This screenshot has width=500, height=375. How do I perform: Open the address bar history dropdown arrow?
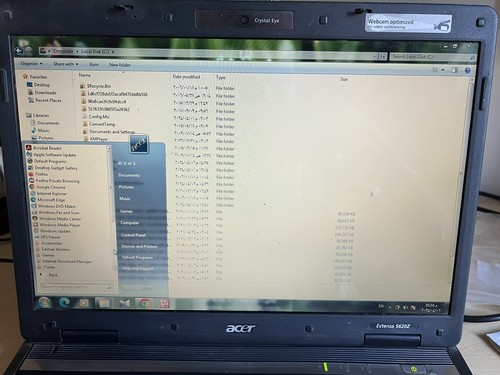pos(375,56)
